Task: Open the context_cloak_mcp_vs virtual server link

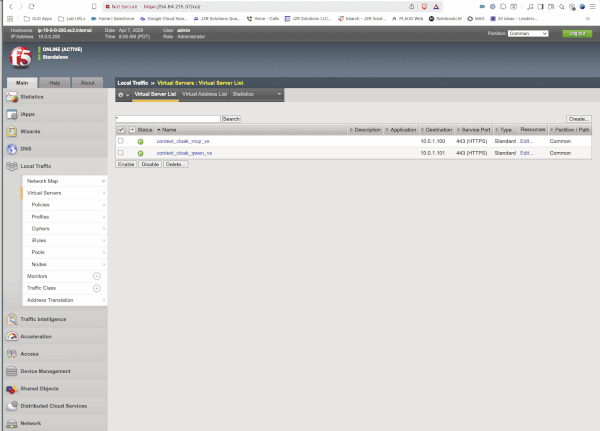Action: 183,141
